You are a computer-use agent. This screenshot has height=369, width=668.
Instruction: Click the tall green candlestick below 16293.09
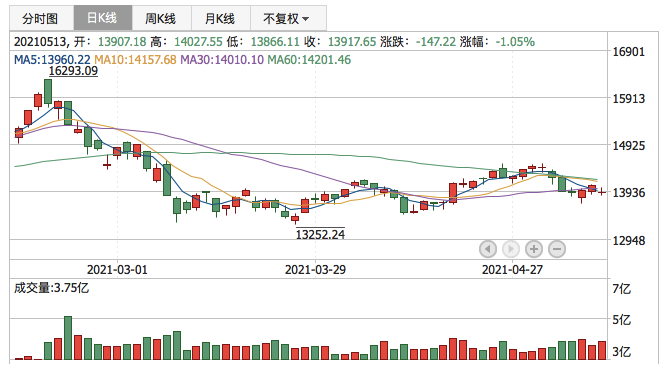coord(48,92)
